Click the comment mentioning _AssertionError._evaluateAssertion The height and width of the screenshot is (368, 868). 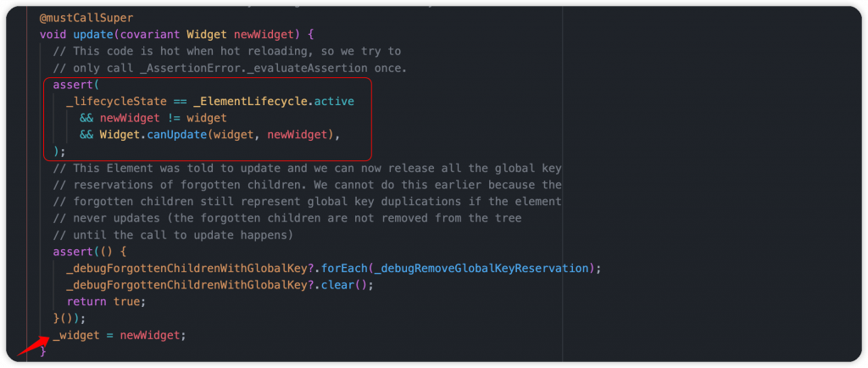[231, 68]
